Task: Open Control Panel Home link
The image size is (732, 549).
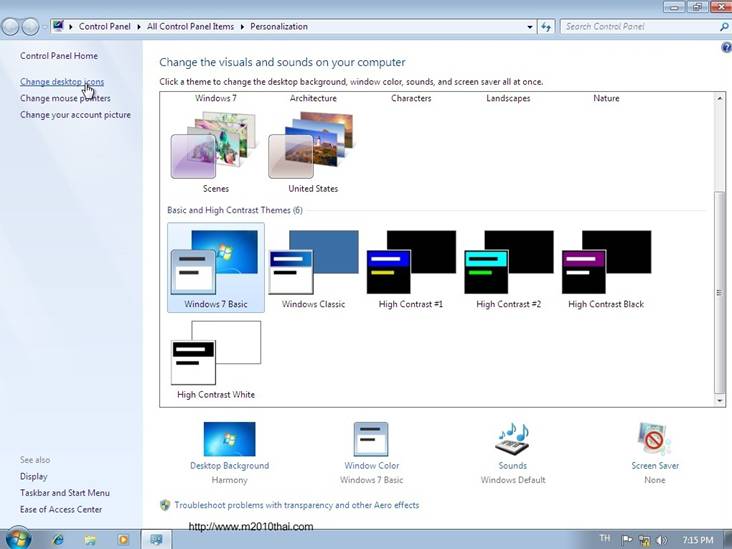Action: coord(59,56)
